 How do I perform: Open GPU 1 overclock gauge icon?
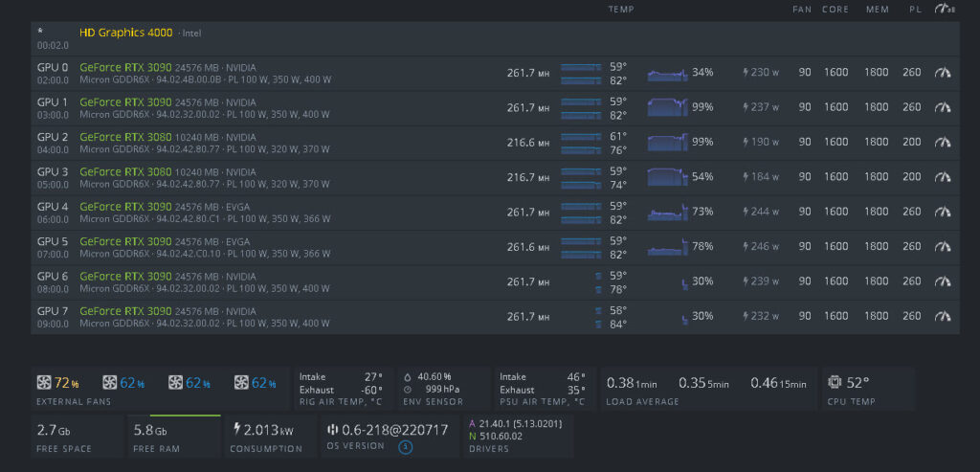pyautogui.click(x=943, y=107)
